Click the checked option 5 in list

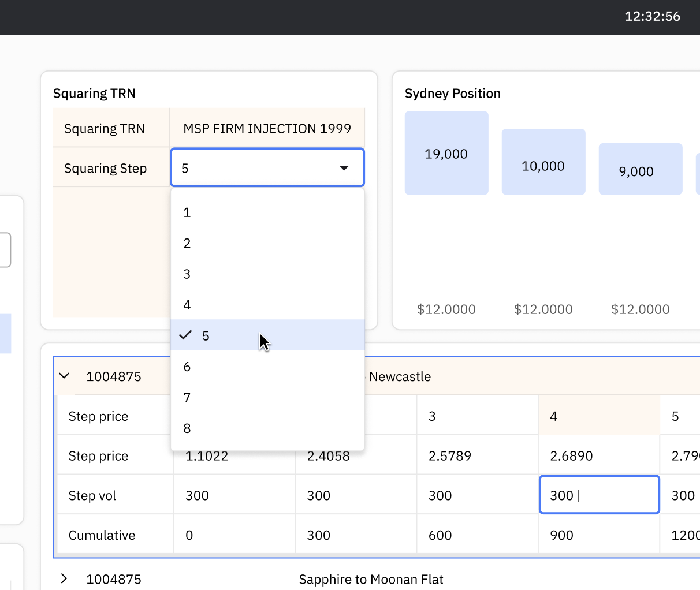click(267, 335)
